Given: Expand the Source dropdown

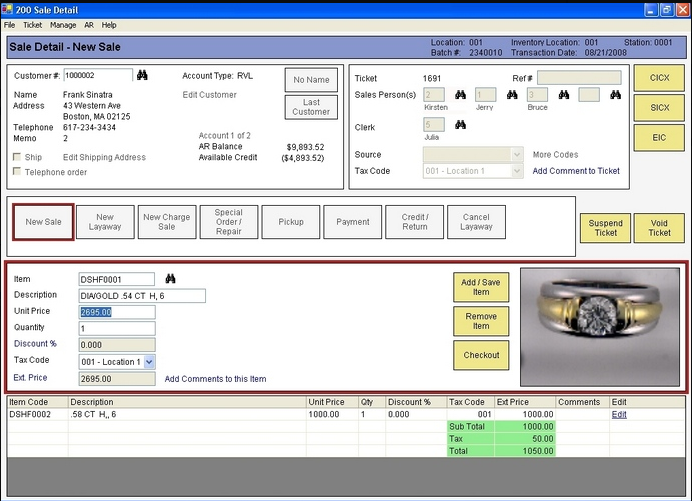Looking at the screenshot, I should pos(517,155).
